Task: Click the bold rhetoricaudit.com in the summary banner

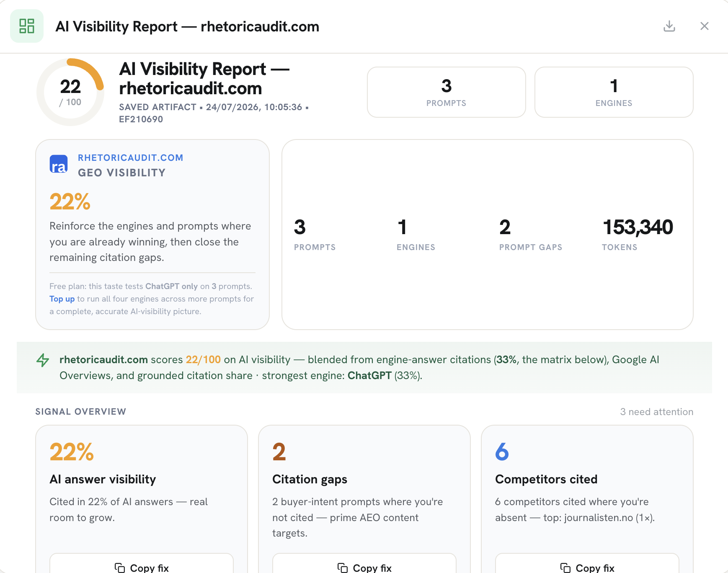Action: click(103, 359)
